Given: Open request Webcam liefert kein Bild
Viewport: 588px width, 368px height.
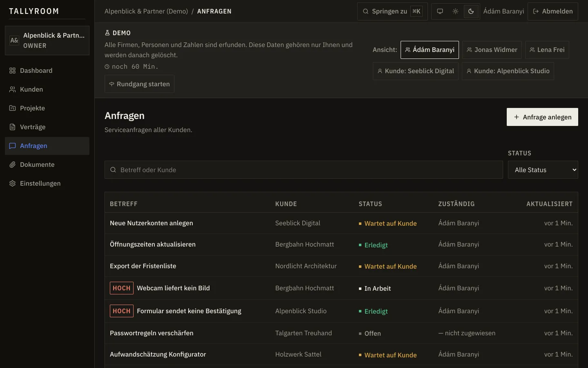Looking at the screenshot, I should pos(173,288).
